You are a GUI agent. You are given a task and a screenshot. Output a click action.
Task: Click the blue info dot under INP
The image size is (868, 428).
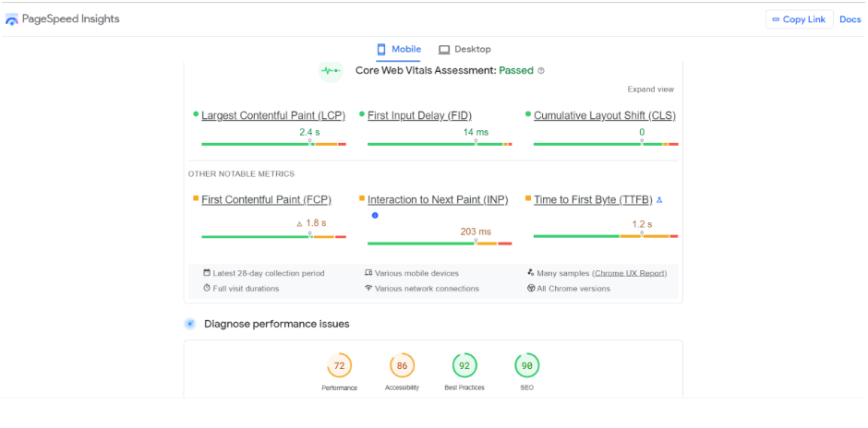coord(375,215)
